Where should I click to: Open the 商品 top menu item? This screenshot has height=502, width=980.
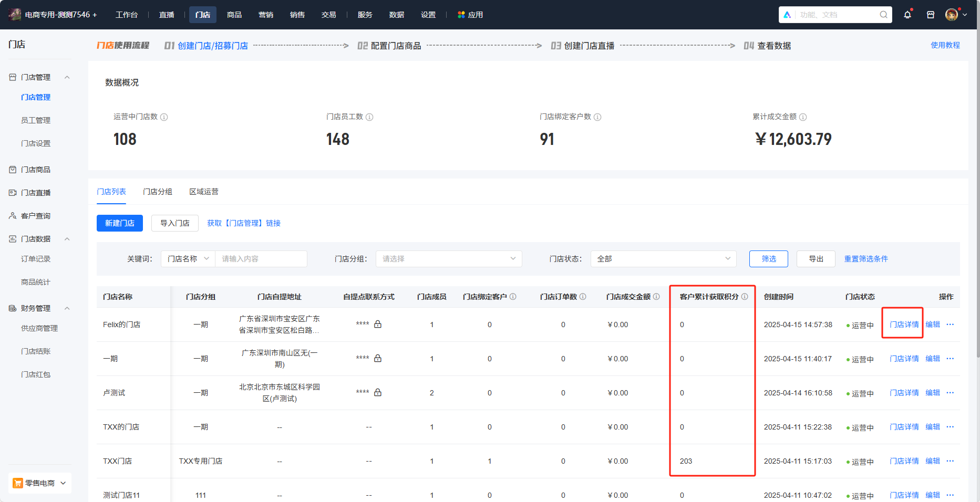pyautogui.click(x=234, y=15)
